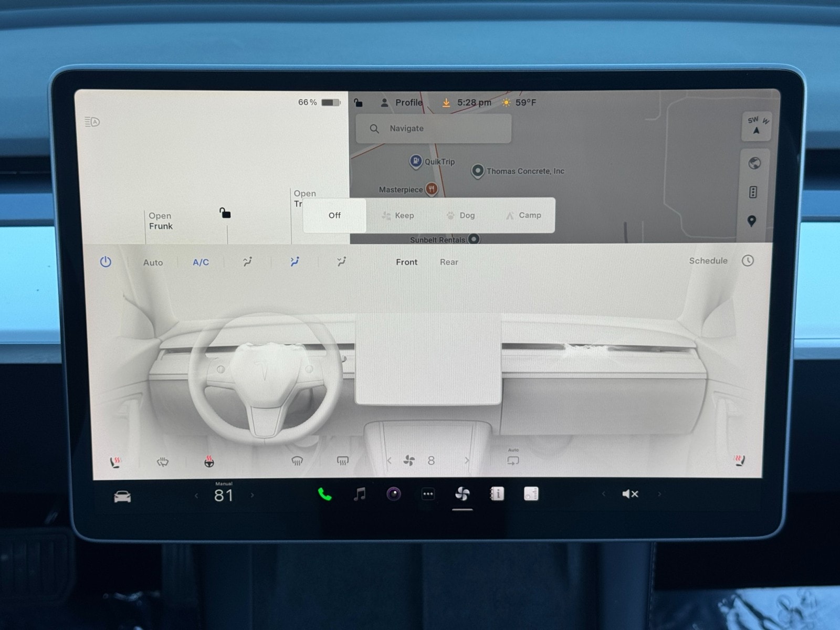Switch to Rear climate tab
This screenshot has height=630, width=840.
coord(449,262)
